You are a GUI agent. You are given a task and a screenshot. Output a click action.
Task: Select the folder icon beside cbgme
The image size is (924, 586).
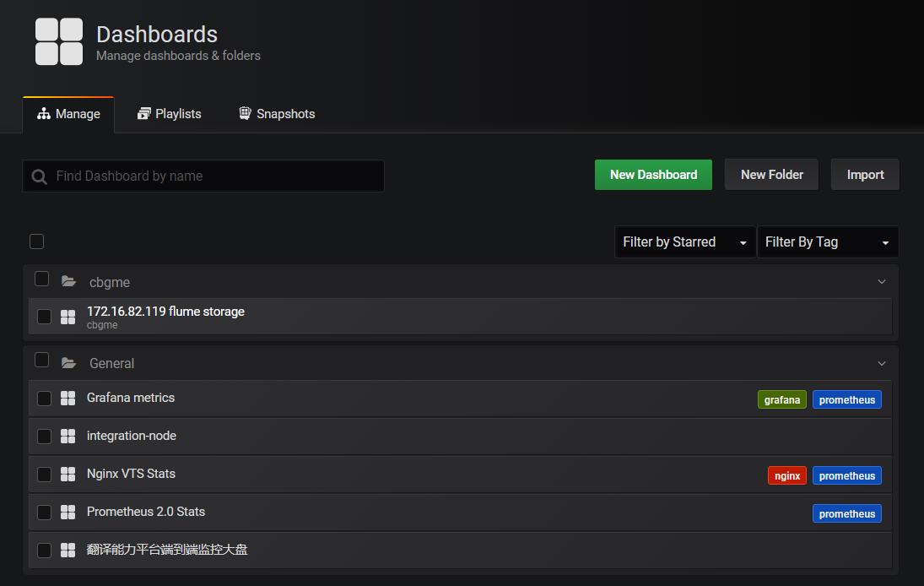[68, 280]
